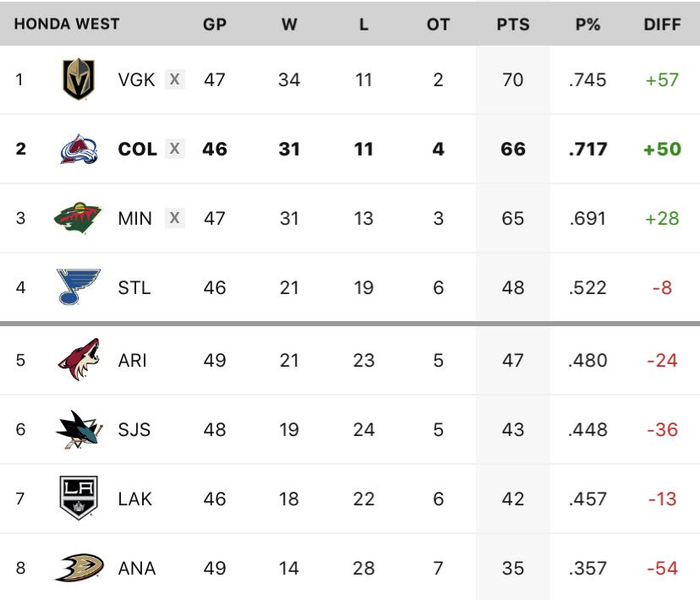Viewport: 700px width, 600px height.
Task: Click the Los Angeles Kings logo
Action: click(x=78, y=498)
